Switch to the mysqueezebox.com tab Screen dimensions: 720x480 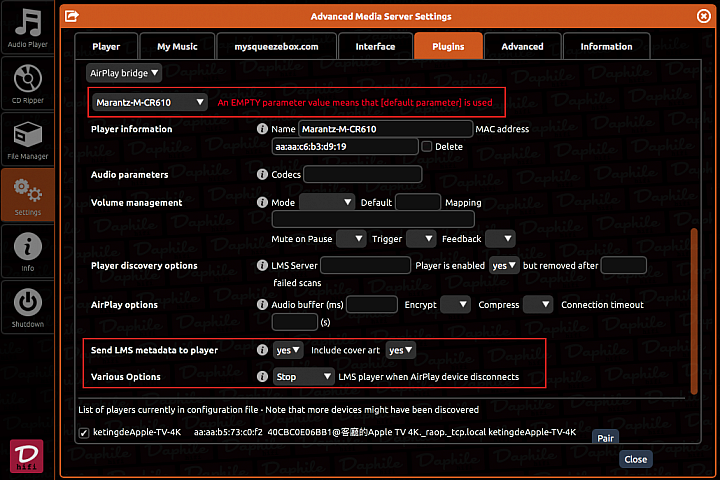[276, 46]
